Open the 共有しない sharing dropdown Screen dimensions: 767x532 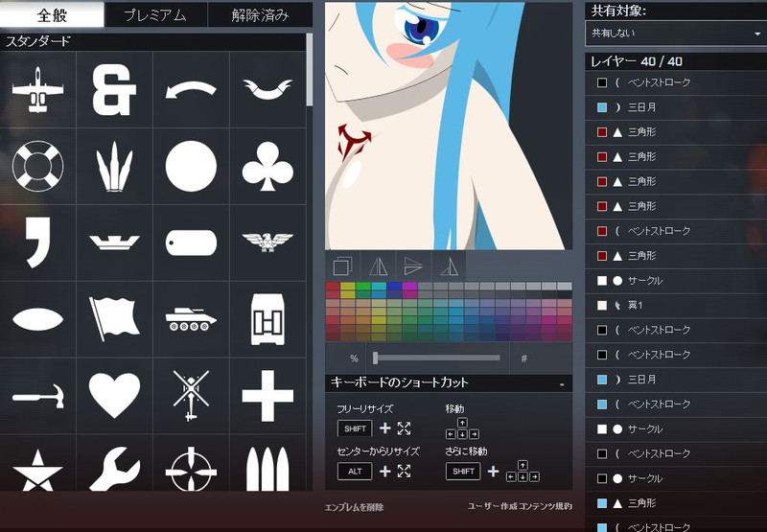[x=676, y=34]
